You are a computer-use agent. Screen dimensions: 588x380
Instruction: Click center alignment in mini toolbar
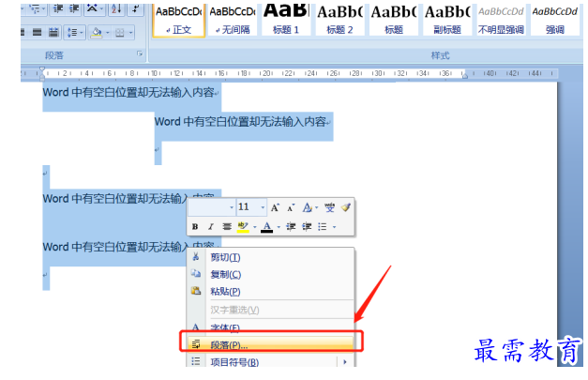click(227, 226)
